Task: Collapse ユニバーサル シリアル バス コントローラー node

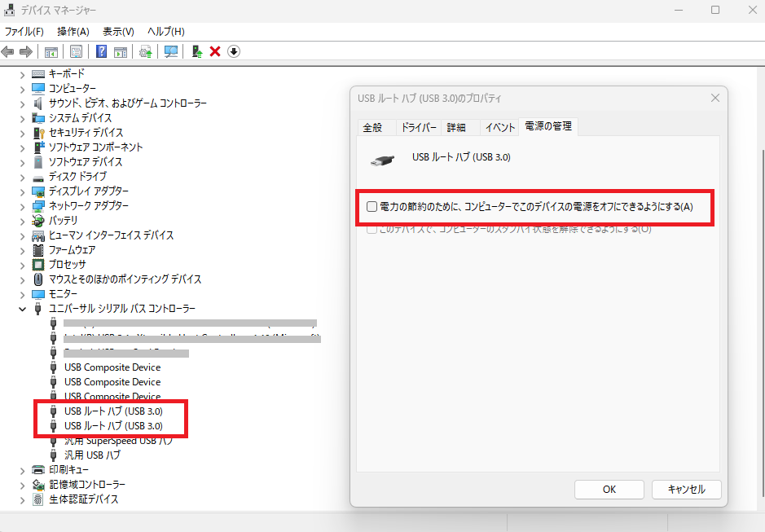Action: (23, 309)
